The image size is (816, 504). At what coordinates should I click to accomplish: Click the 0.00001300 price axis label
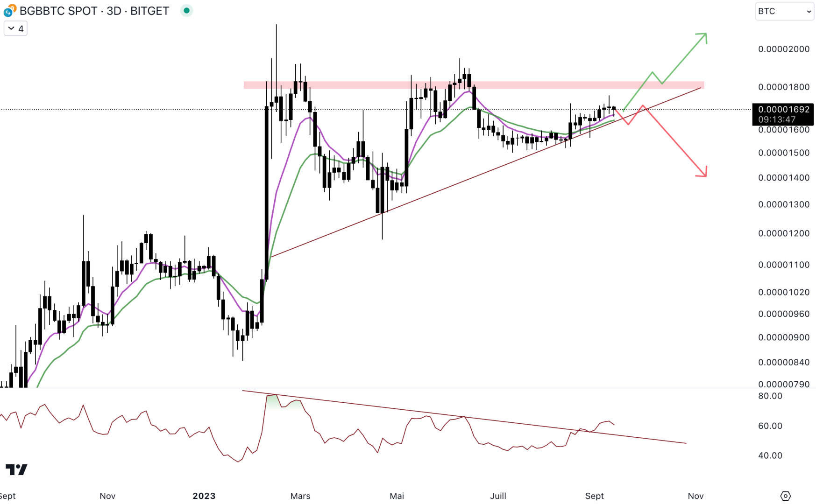pos(784,204)
